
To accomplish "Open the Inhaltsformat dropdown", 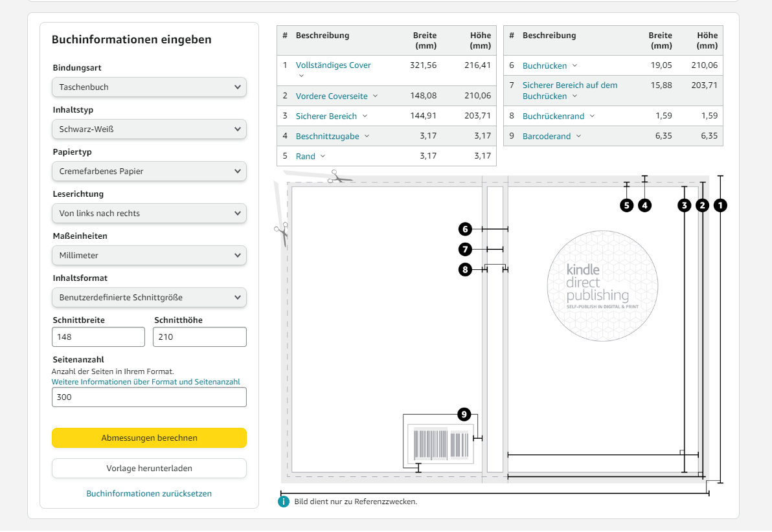I will (x=149, y=298).
